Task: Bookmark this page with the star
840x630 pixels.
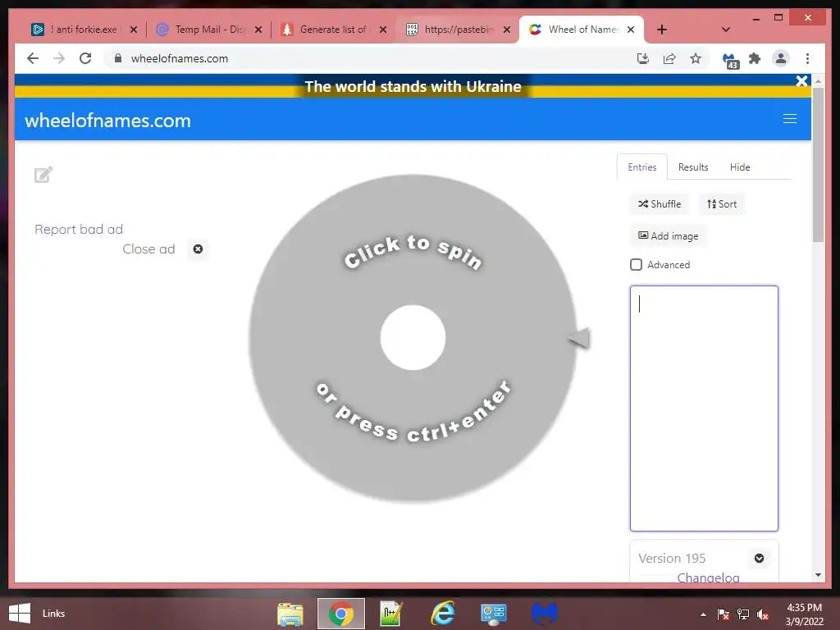Action: pyautogui.click(x=696, y=58)
